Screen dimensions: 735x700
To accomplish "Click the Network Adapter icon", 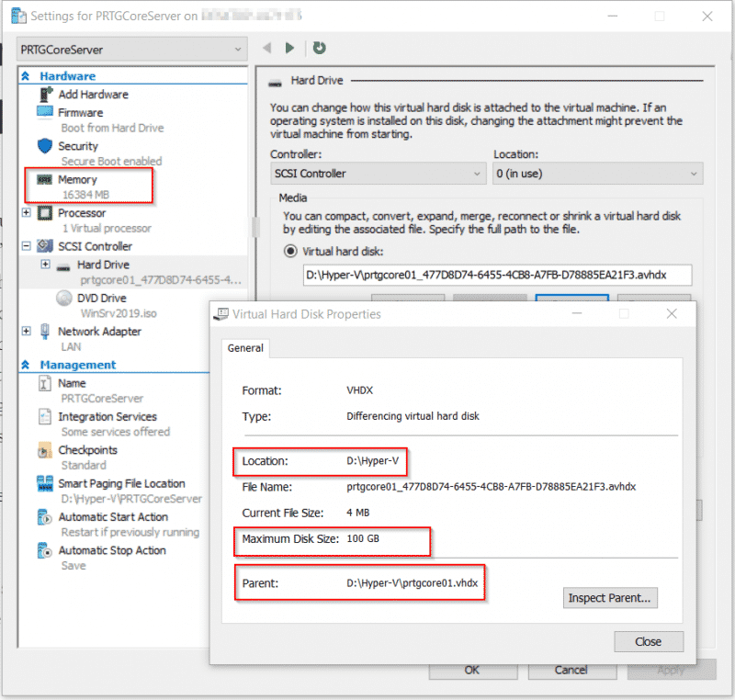I will (x=44, y=332).
